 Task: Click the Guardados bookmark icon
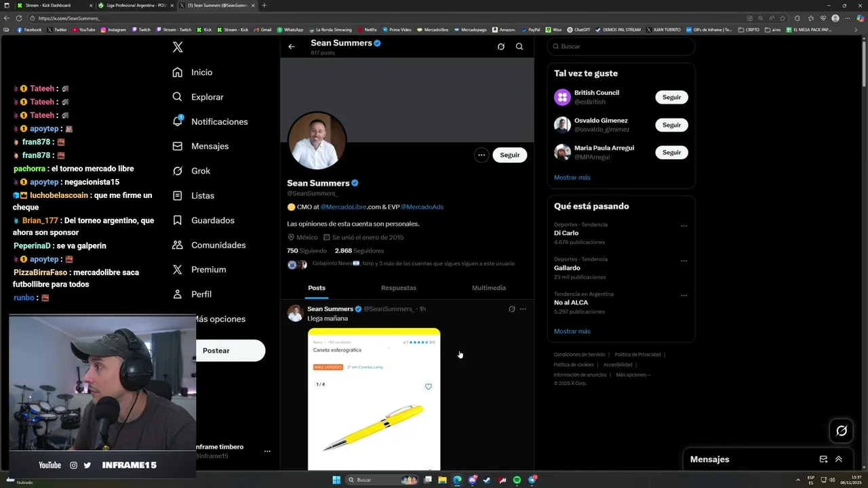click(177, 220)
